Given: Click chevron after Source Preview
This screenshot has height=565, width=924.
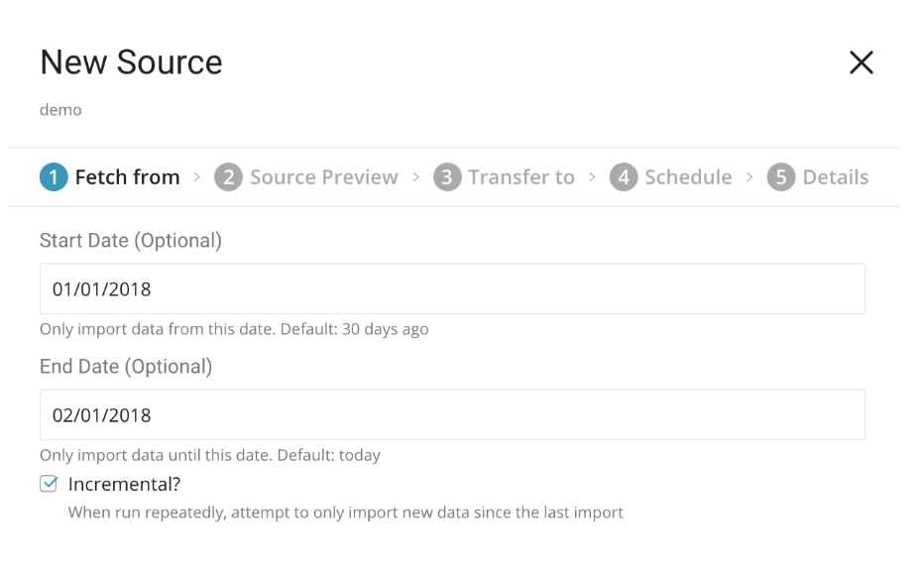Looking at the screenshot, I should click(415, 177).
